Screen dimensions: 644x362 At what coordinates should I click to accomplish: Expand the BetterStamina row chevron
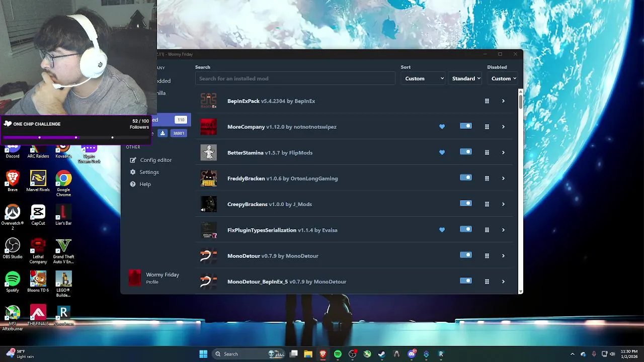503,152
